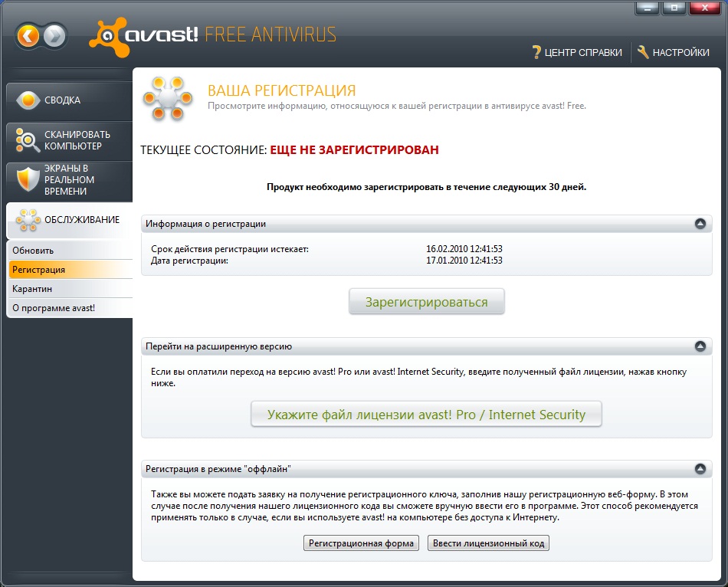Click the shield icon beside ЭКРАНЫ В РЕАЛЬНОМ ВРЕМЕНИ
728x587 pixels.
tap(28, 180)
